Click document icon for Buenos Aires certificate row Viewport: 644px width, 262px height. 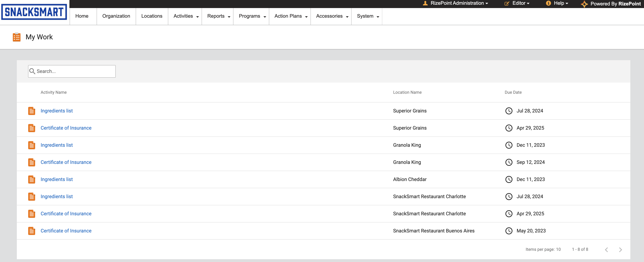coord(32,231)
